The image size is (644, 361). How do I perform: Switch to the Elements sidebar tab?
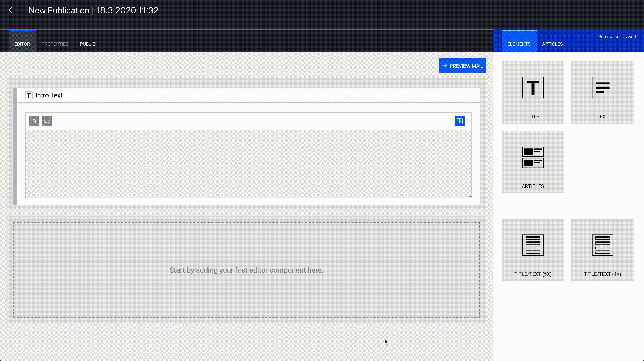tap(519, 42)
